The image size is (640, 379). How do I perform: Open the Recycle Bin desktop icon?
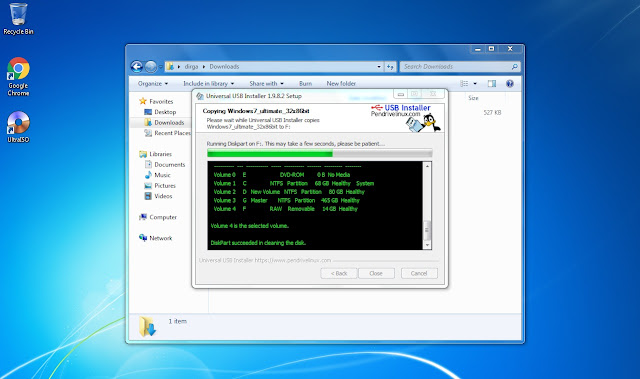pos(18,19)
